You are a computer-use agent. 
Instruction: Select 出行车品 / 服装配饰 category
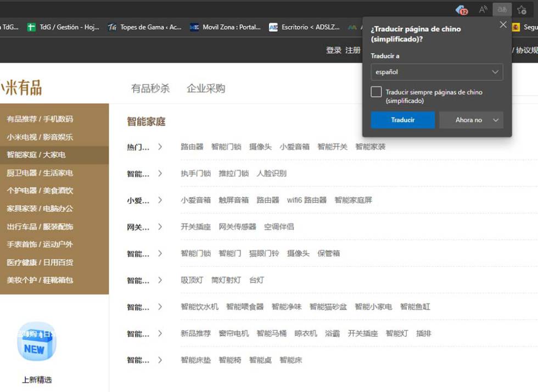(40, 227)
